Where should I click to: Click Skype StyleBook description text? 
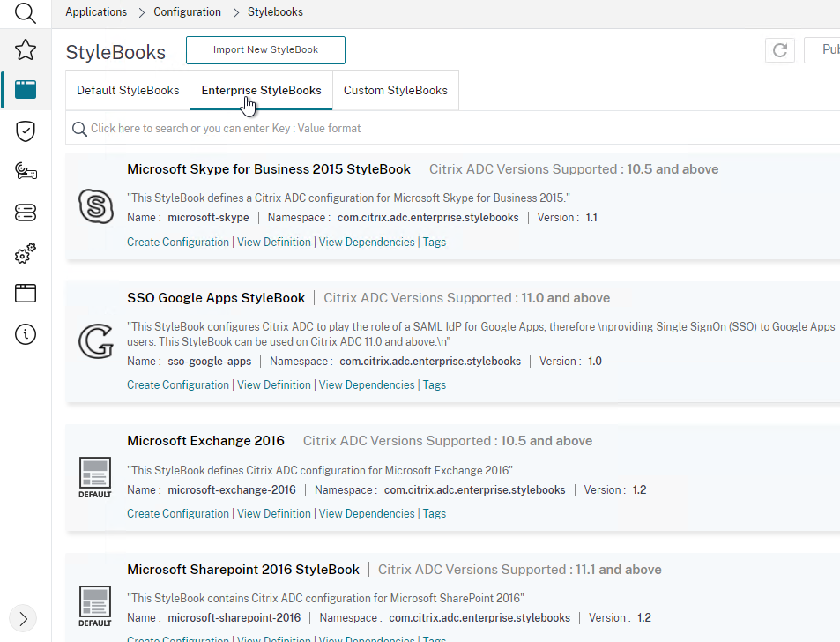348,198
